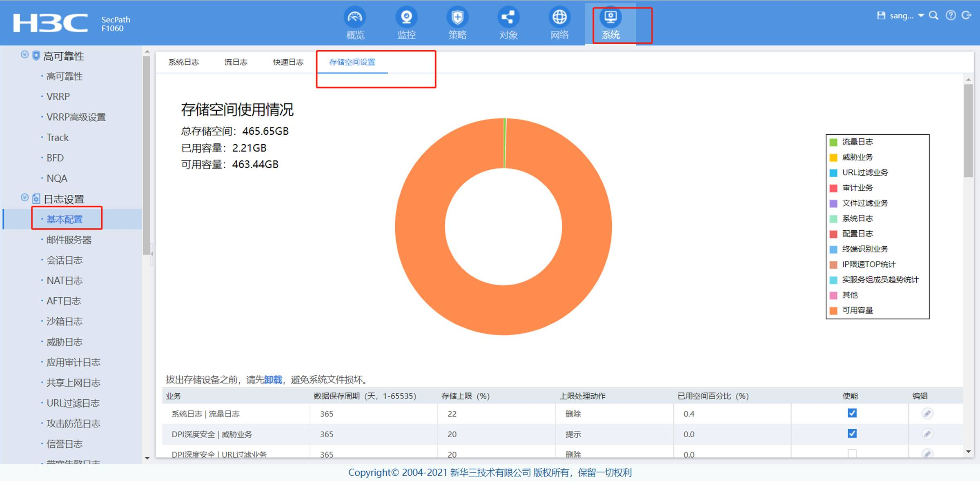Screen dimensions: 980x481
Task: Open the sang... user dropdown arrow
Action: tap(921, 16)
